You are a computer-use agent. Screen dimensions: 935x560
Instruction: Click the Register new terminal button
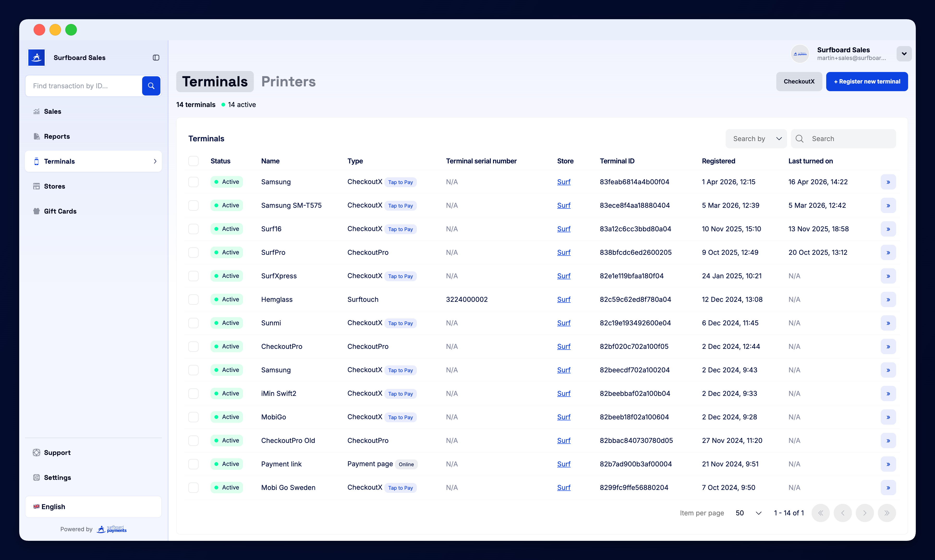[867, 81]
